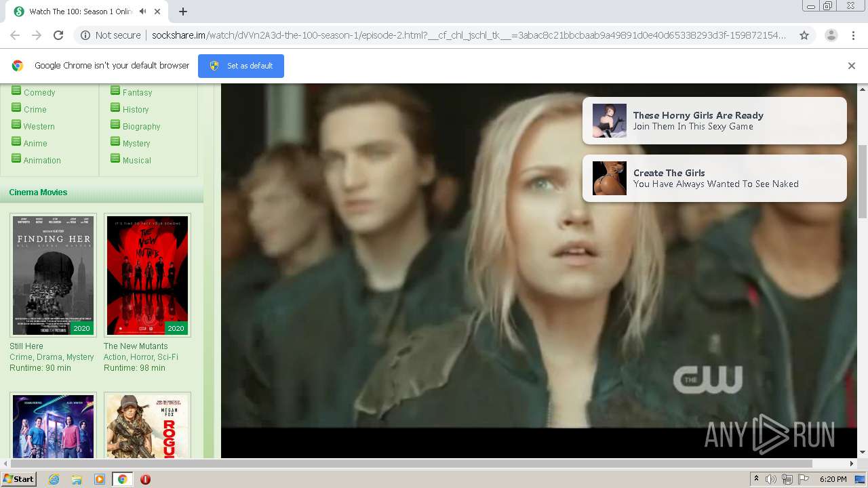Mute the tab via its speaker icon
Viewport: 868px width, 488px height.
142,12
